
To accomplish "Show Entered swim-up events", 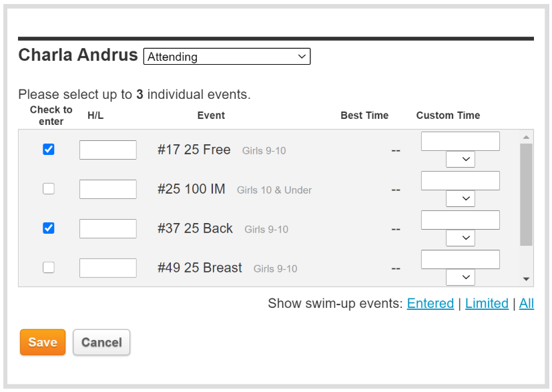I will pos(431,304).
